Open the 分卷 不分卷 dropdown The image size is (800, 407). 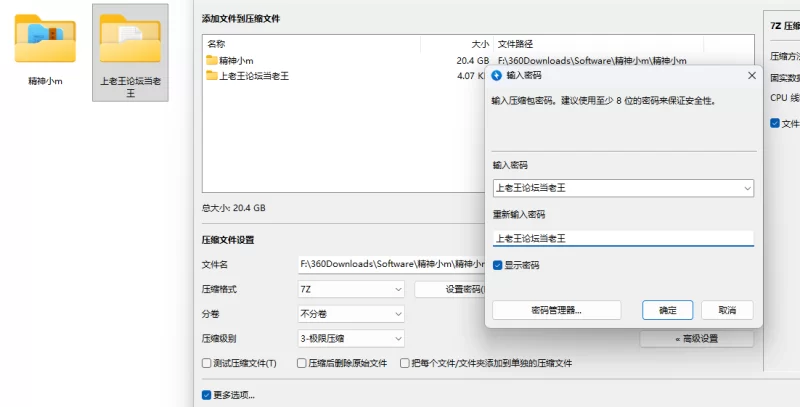(x=351, y=314)
